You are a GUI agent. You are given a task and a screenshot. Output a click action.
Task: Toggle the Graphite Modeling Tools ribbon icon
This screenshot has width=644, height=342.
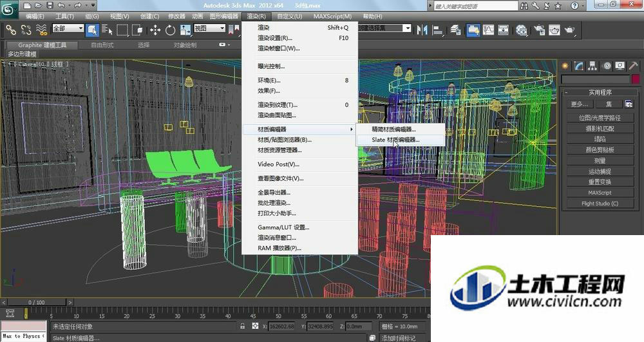tap(473, 30)
